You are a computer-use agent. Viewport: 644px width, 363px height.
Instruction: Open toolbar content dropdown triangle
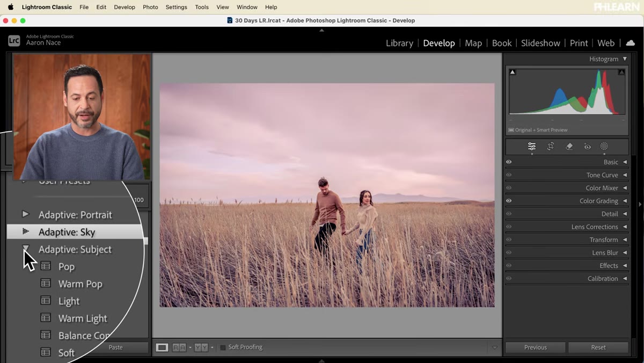tap(495, 348)
